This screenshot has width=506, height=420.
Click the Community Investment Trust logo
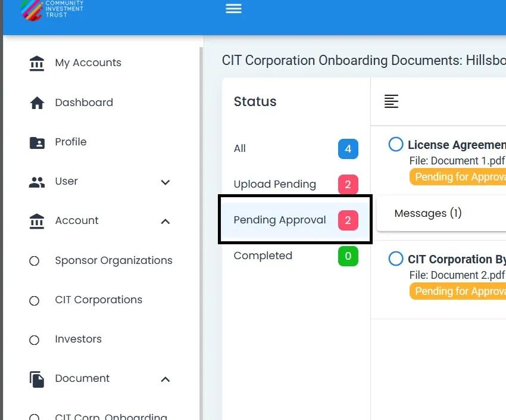[52, 9]
